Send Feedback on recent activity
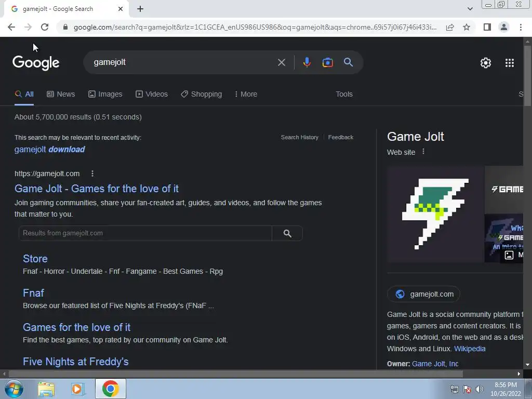Image resolution: width=532 pixels, height=399 pixels. (341, 137)
